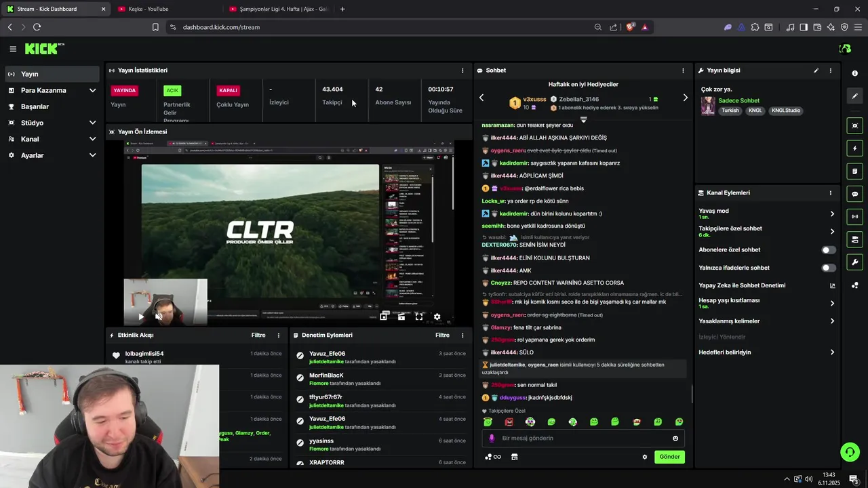Open the Yayın sidebar item

coord(52,74)
